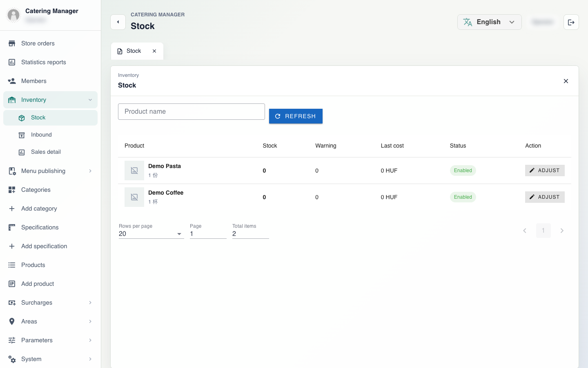Click the logout icon in header
The width and height of the screenshot is (588, 368).
571,22
